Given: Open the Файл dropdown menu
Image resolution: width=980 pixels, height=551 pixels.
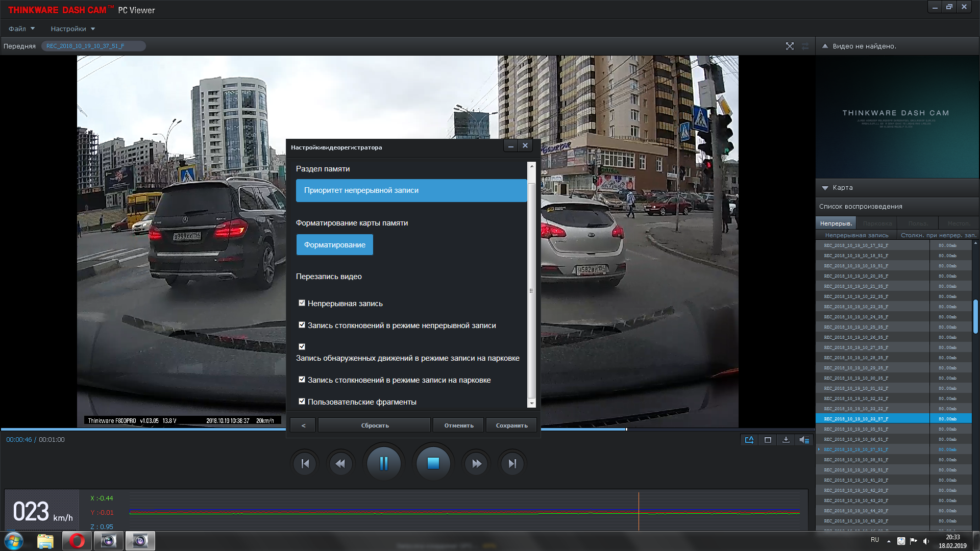Looking at the screenshot, I should click(21, 29).
